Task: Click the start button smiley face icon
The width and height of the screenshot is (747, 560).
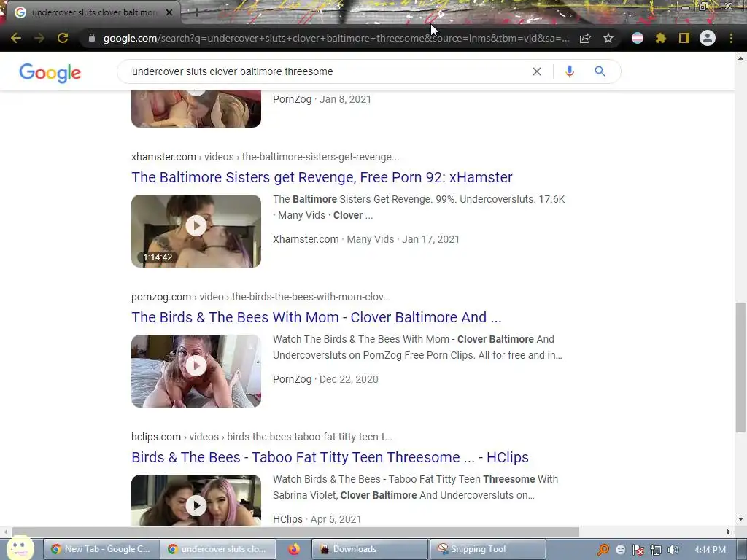Action: pos(20,548)
